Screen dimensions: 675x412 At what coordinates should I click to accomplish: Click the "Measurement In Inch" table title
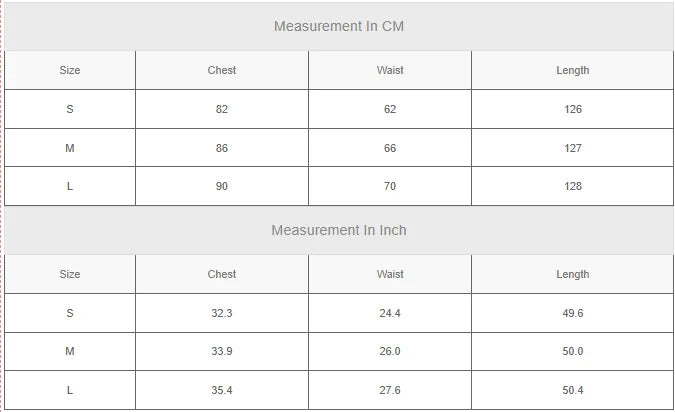(339, 230)
